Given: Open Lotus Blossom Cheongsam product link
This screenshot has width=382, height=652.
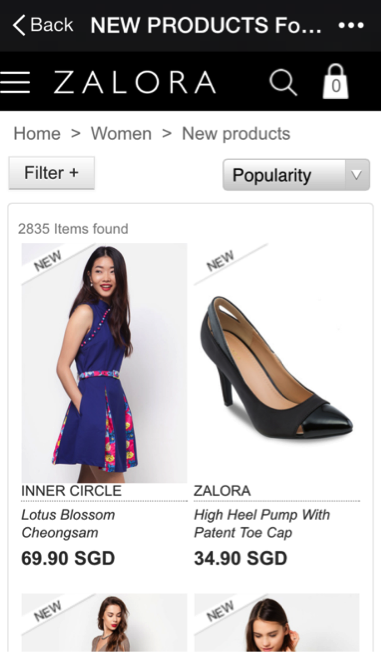Looking at the screenshot, I should (x=68, y=524).
